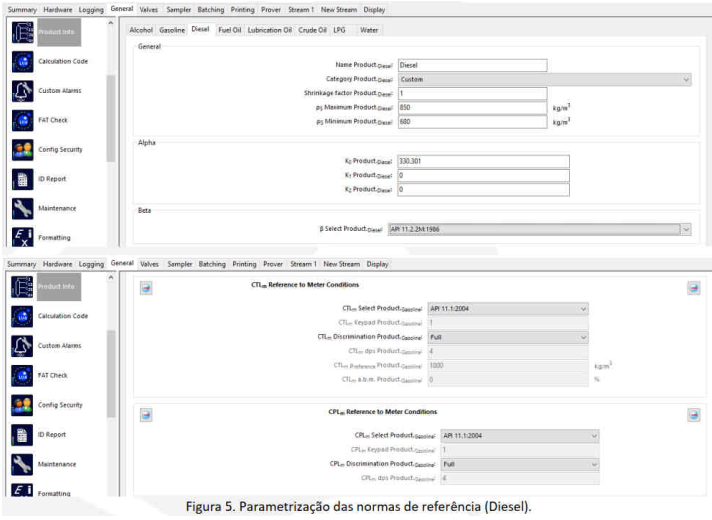
Task: Open the Hardware tab in the Diesel window
Action: (58, 10)
